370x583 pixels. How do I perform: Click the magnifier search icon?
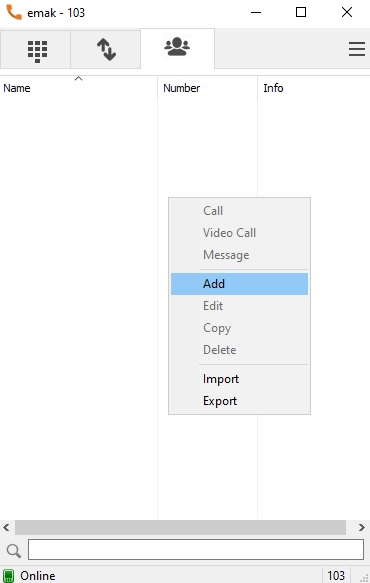(14, 551)
